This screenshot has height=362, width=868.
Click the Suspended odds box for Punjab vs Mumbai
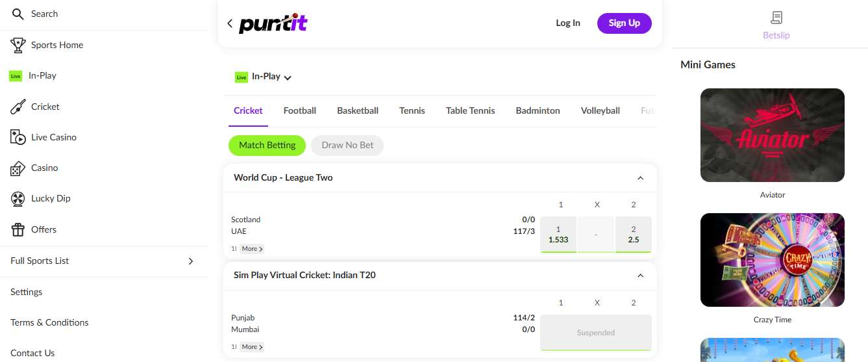[596, 333]
